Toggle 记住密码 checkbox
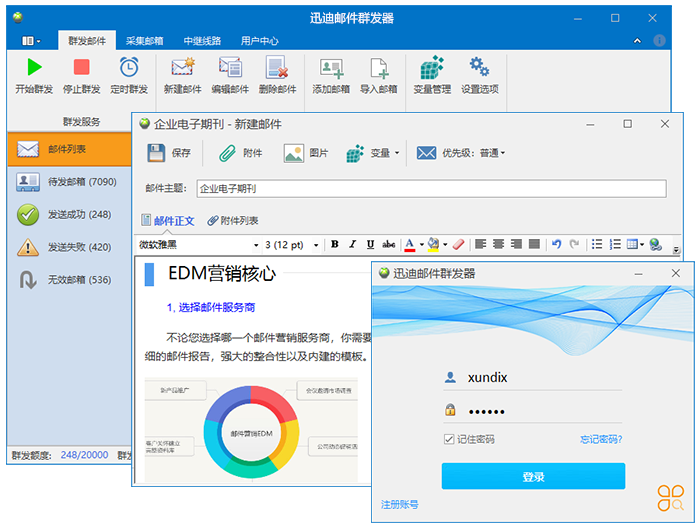Viewport: 700px width, 529px height. tap(449, 439)
